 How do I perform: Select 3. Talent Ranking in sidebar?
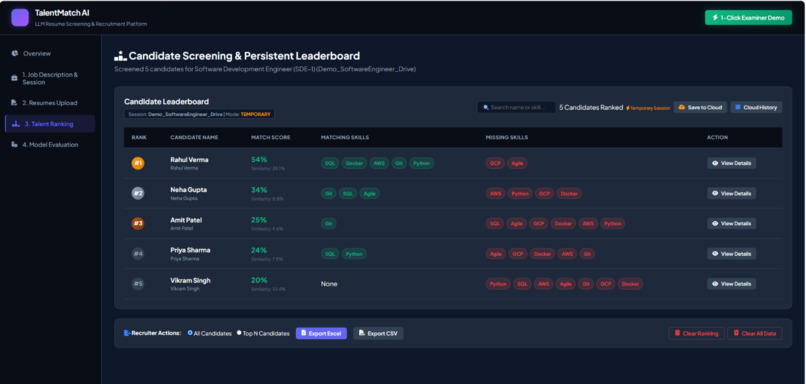pyautogui.click(x=50, y=124)
